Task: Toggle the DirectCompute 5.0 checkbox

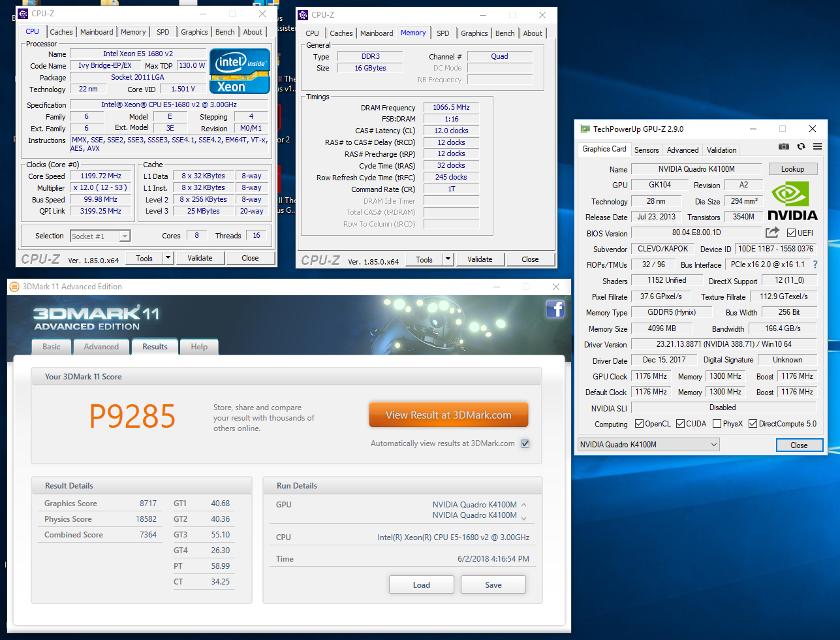Action: coord(753,424)
